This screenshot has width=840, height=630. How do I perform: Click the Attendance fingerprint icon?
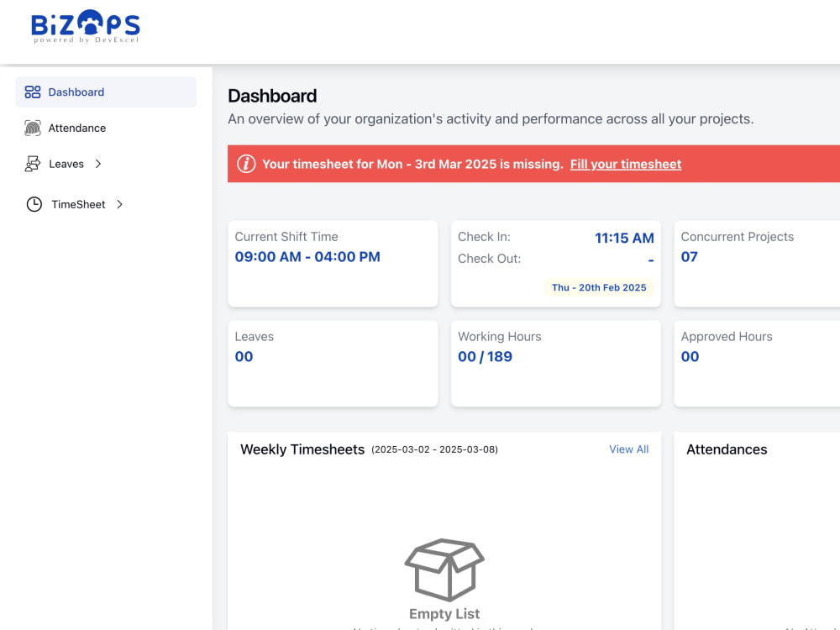tap(33, 128)
